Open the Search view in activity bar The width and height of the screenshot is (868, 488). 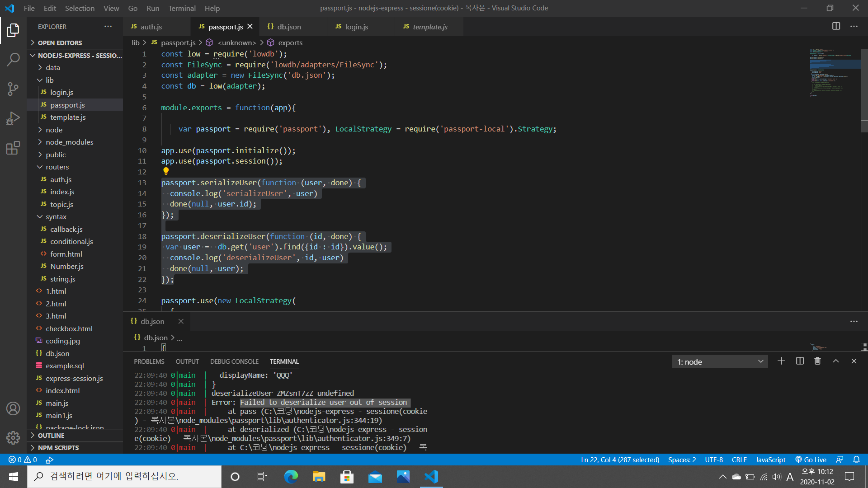coord(13,59)
